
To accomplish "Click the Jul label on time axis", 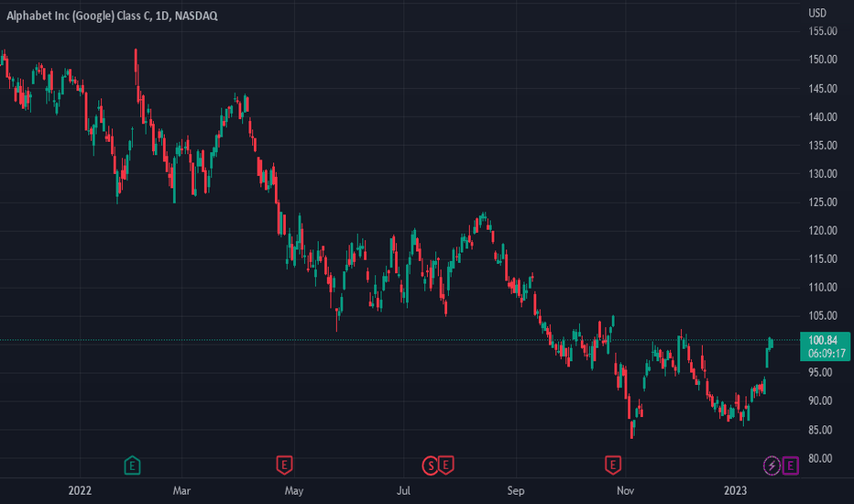I will click(x=403, y=490).
